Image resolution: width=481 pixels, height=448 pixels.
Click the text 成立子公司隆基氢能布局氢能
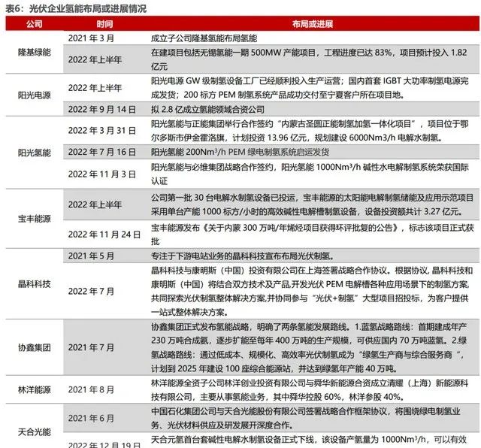[204, 38]
